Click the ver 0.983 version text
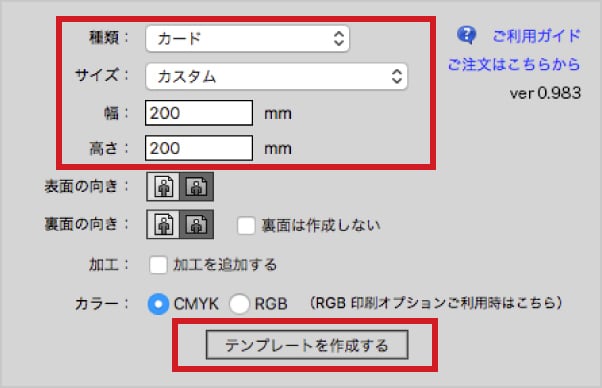602x388 pixels. [545, 93]
